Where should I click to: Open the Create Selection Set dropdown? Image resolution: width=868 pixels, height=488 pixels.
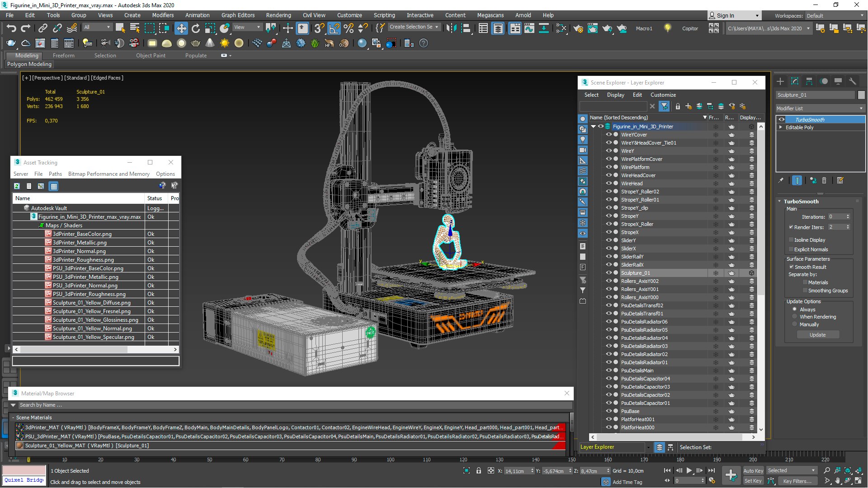click(414, 27)
